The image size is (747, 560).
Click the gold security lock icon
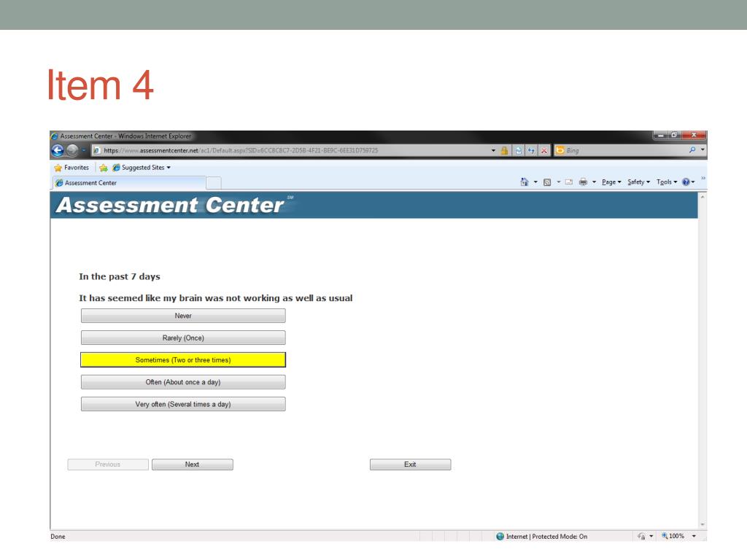504,150
